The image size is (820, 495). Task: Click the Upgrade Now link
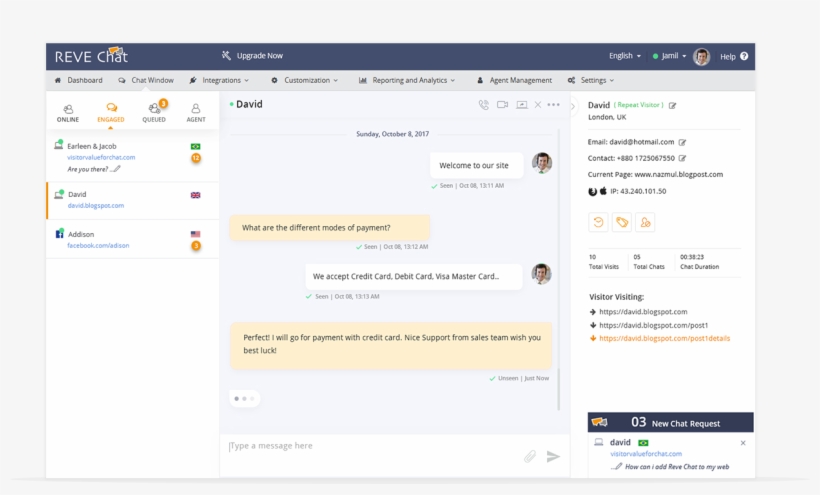(x=253, y=55)
